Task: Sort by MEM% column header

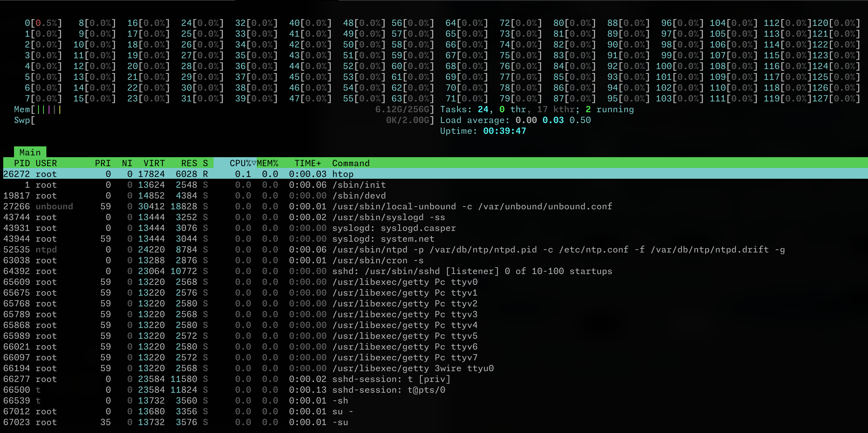Action: [268, 163]
